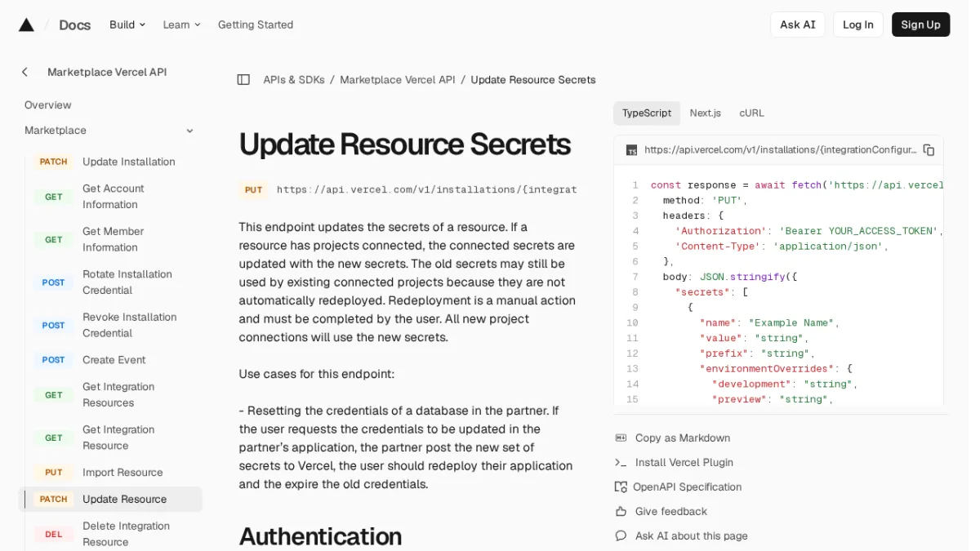This screenshot has width=980, height=551.
Task: Click the Update Resource Secrets page title
Action: tap(405, 144)
